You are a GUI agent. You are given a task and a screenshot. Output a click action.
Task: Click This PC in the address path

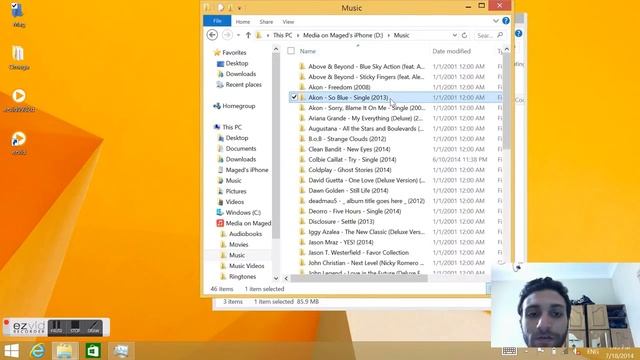[x=282, y=36]
